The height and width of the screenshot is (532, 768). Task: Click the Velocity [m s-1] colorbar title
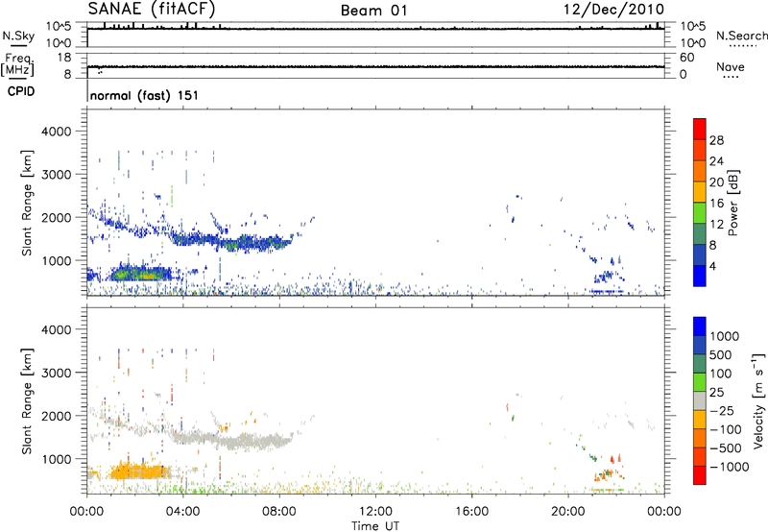click(758, 400)
